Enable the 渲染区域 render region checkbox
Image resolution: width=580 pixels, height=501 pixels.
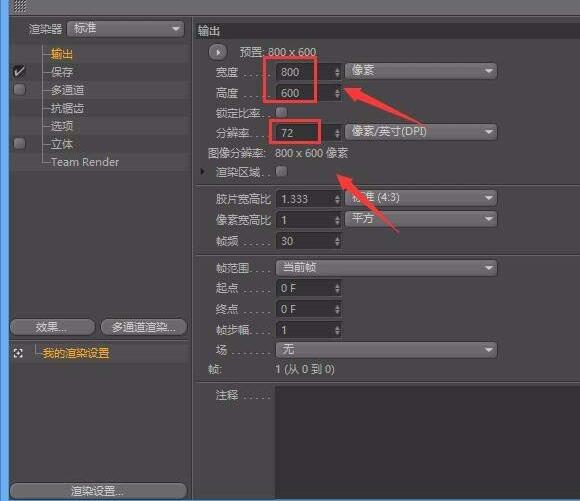(281, 171)
